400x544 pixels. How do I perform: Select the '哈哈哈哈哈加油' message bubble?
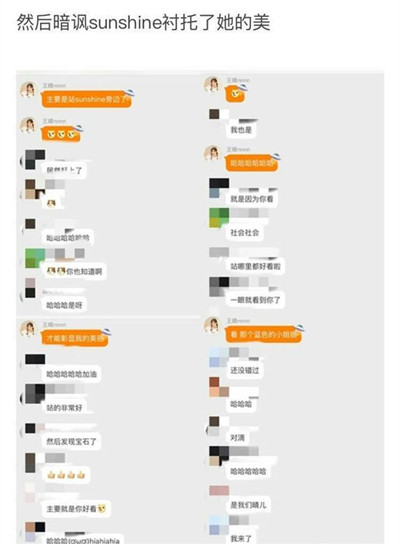pyautogui.click(x=71, y=374)
